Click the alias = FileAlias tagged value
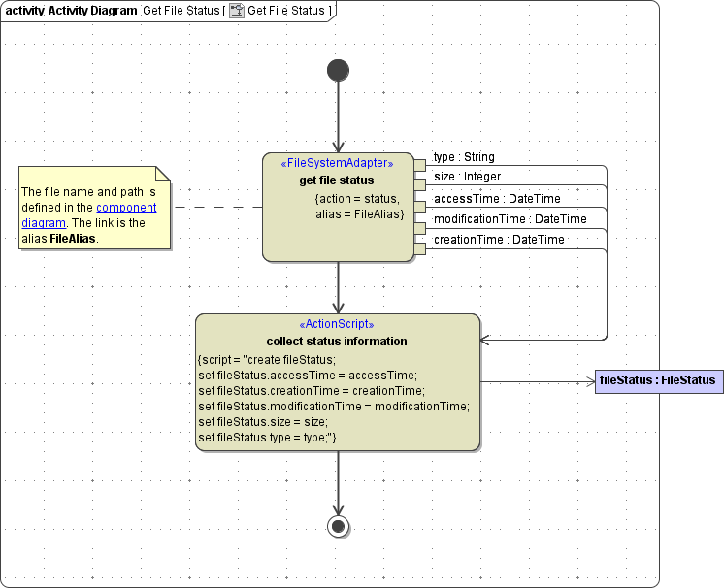724x588 pixels. [x=360, y=213]
